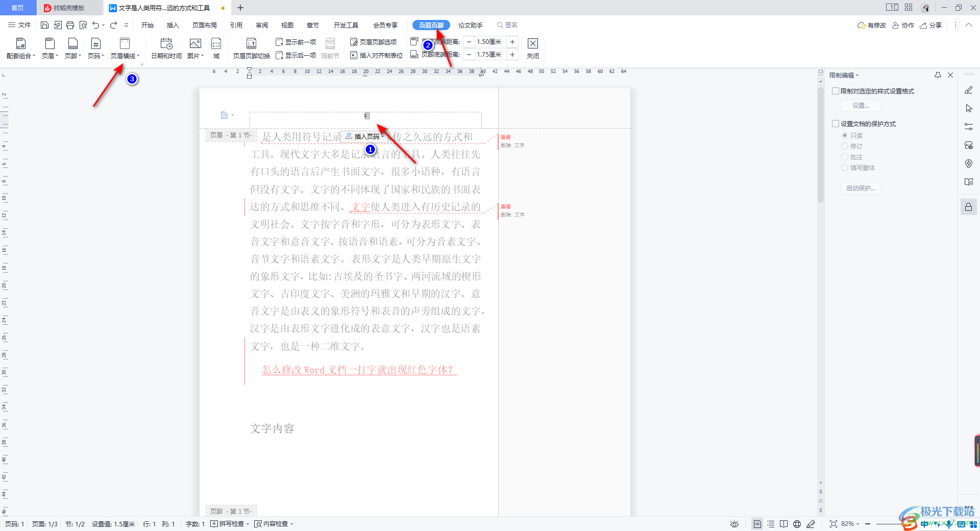The height and width of the screenshot is (531, 980).
Task: Switch to the 插入 tab
Action: tap(173, 25)
